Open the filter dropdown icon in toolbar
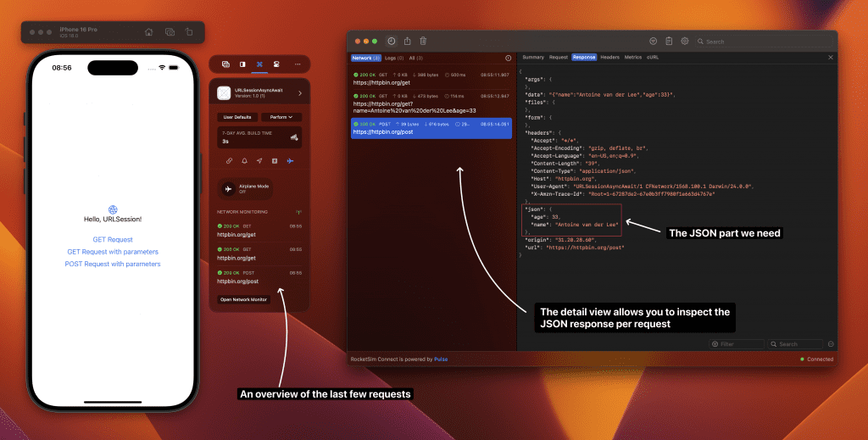The width and height of the screenshot is (868, 440). [653, 41]
